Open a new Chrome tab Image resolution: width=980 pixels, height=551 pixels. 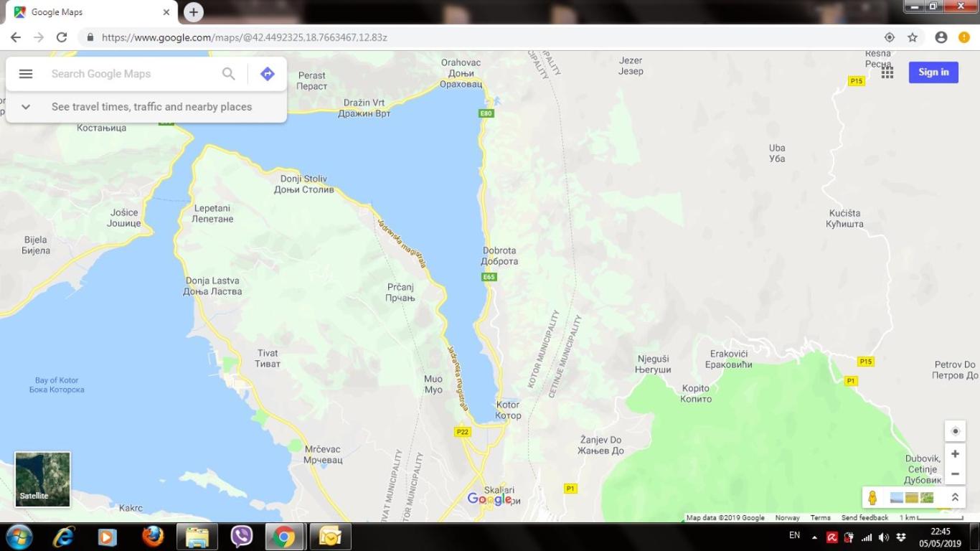point(194,12)
